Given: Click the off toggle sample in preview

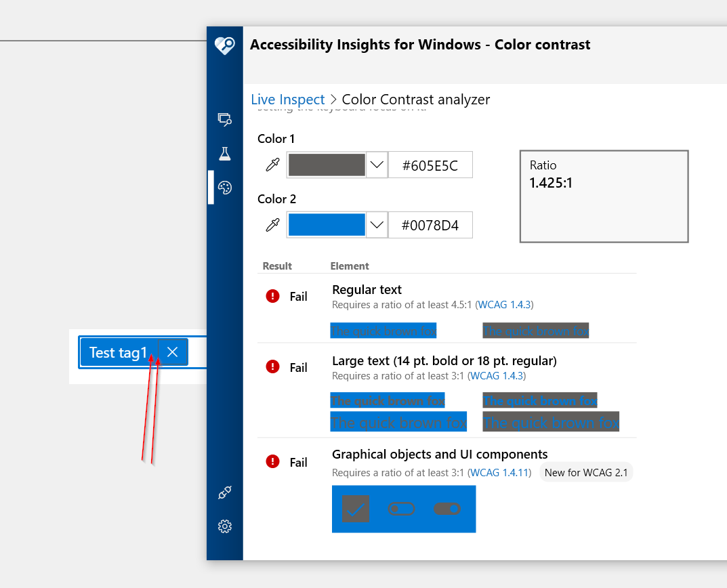Looking at the screenshot, I should coord(401,509).
